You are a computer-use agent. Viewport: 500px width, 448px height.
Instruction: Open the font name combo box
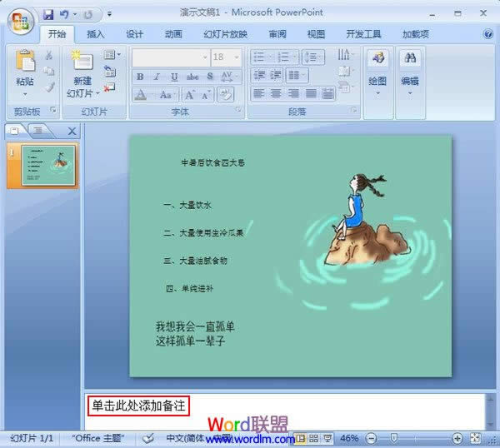[170, 57]
